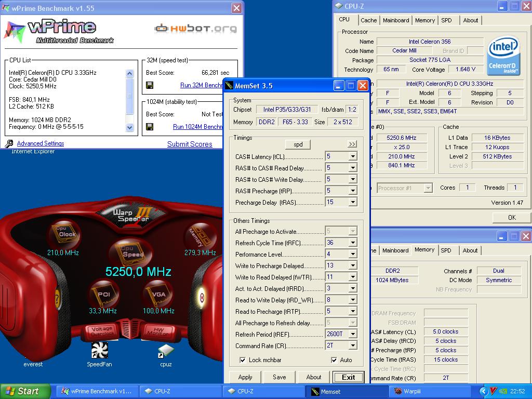Image resolution: width=532 pixels, height=399 pixels.
Task: Click Run 1024M Benchmark link
Action: pos(198,127)
